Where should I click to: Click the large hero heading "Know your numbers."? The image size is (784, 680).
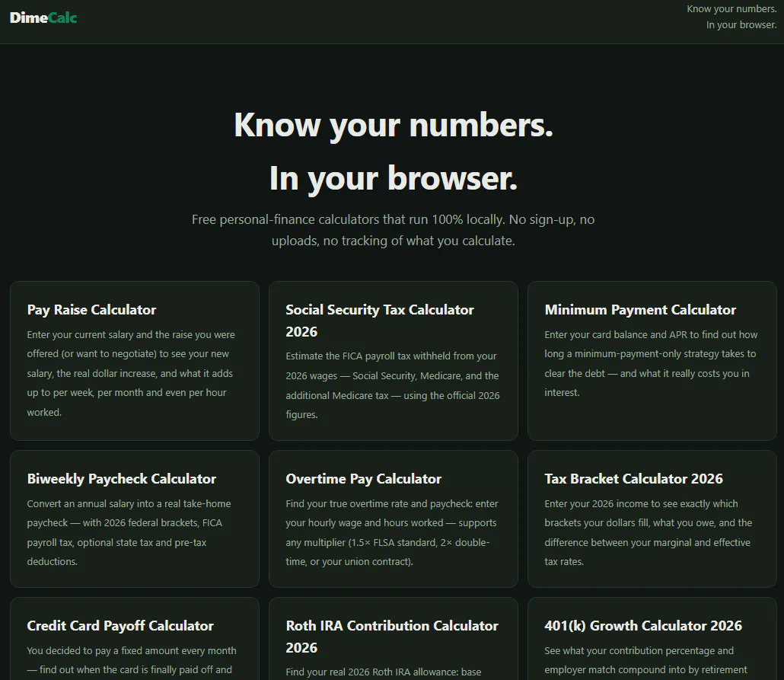point(394,125)
